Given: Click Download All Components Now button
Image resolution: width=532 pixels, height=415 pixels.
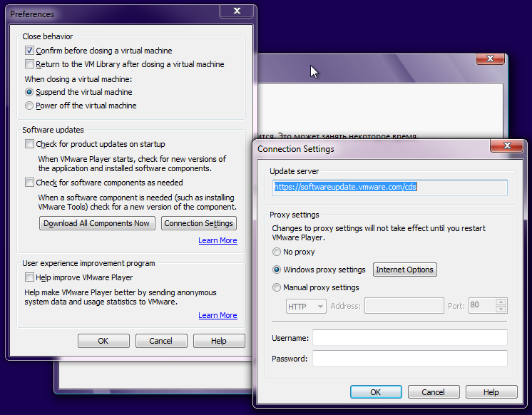Looking at the screenshot, I should [97, 223].
